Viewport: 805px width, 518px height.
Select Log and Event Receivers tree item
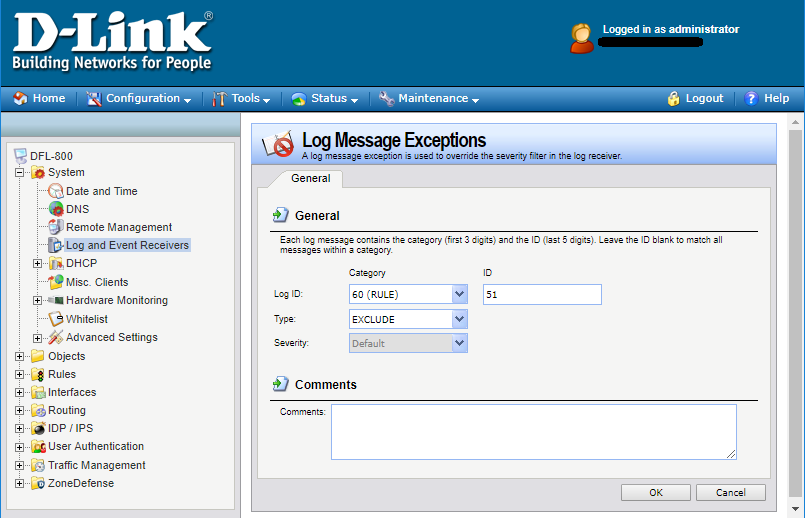click(127, 245)
